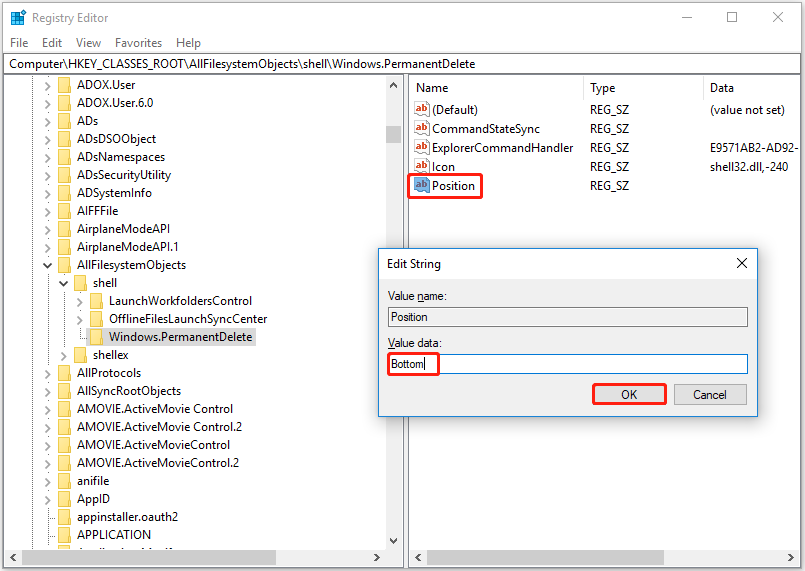This screenshot has width=805, height=571.
Task: Click the ADOX.User.6.0 folder icon
Action: (x=65, y=103)
